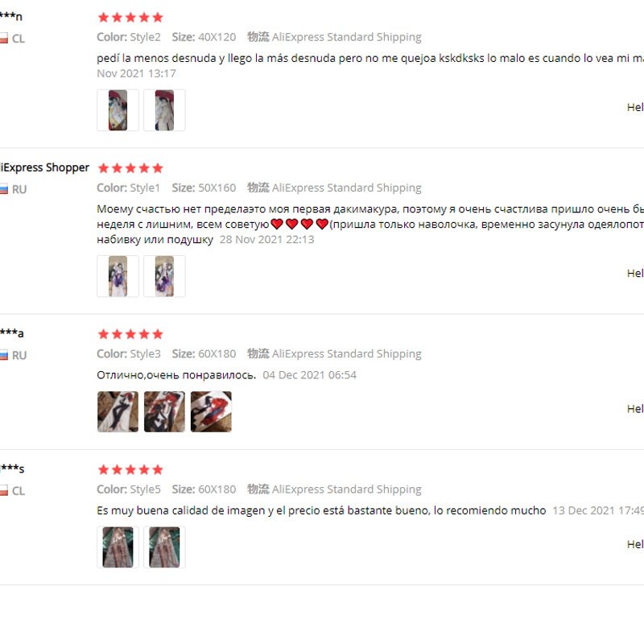The width and height of the screenshot is (644, 644).
Task: Mark the Style3 review as helpful
Action: [635, 409]
